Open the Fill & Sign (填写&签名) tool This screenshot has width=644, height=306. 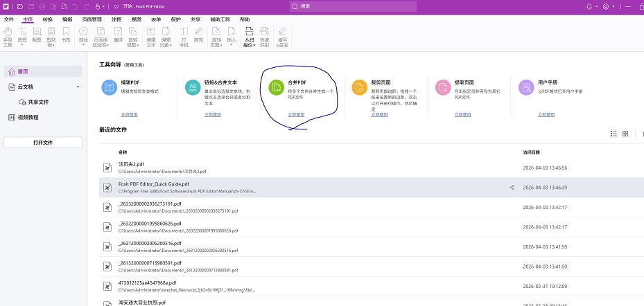(281, 36)
